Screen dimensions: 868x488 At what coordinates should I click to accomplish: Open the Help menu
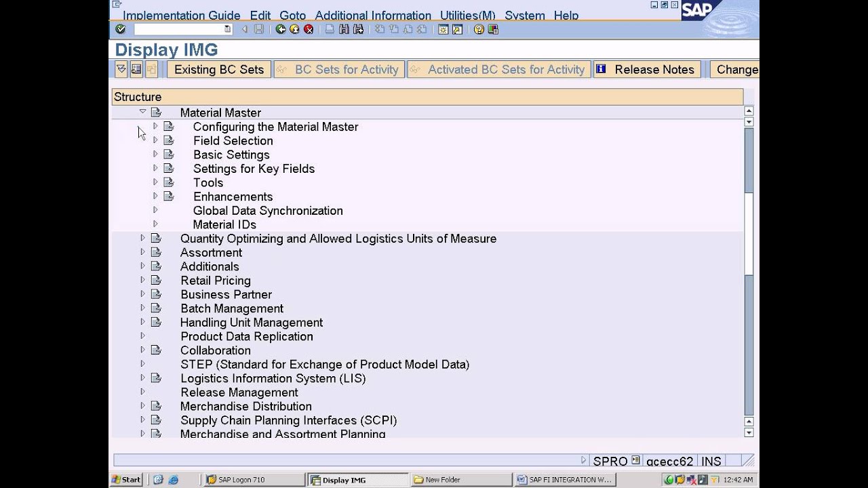pos(566,16)
